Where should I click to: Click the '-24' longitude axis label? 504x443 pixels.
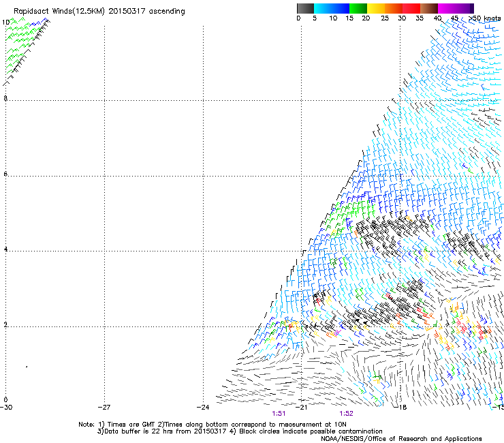pos(203,408)
